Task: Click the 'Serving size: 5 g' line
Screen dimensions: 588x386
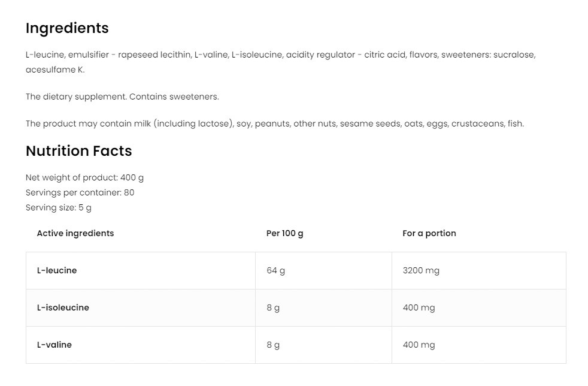Action: (59, 207)
